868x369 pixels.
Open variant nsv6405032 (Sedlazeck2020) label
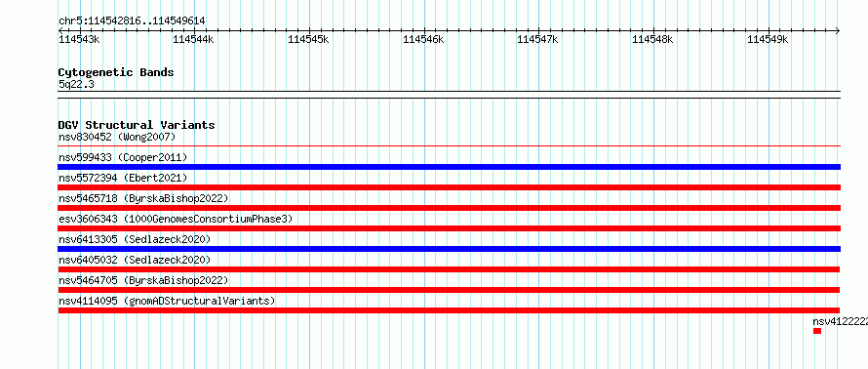(135, 260)
